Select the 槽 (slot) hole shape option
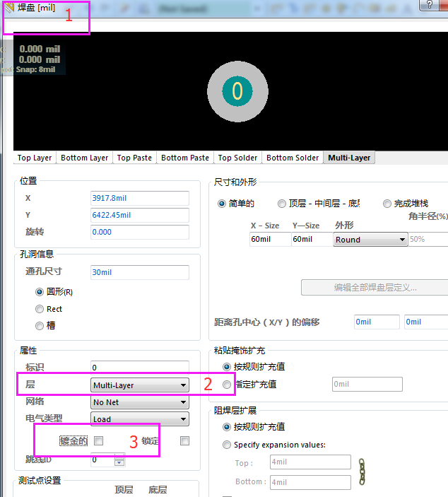Image resolution: width=448 pixels, height=497 pixels. pos(40,326)
